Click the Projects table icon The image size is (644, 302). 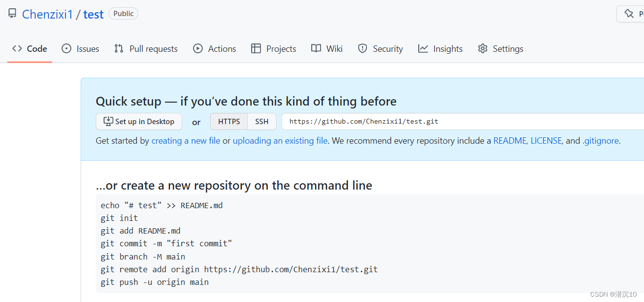(x=256, y=48)
